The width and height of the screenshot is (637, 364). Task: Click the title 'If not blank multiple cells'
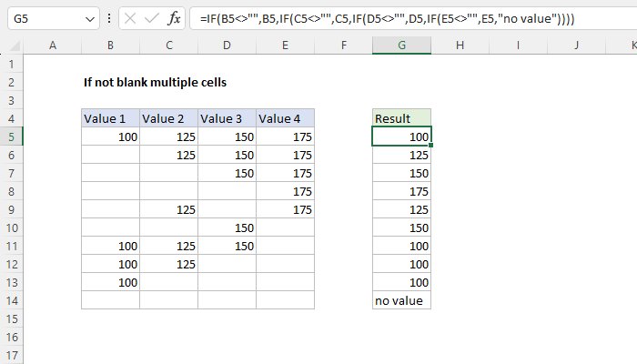[x=155, y=83]
